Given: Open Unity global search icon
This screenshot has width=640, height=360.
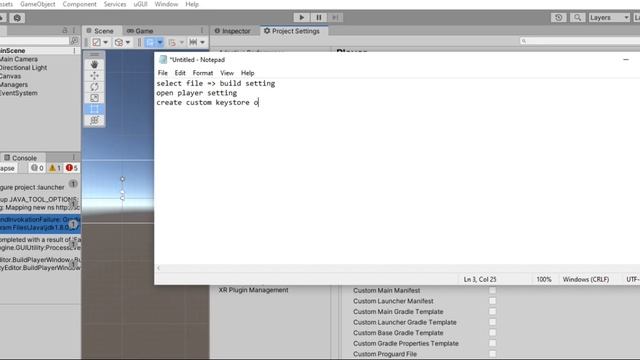Looking at the screenshot, I should pyautogui.click(x=577, y=18).
